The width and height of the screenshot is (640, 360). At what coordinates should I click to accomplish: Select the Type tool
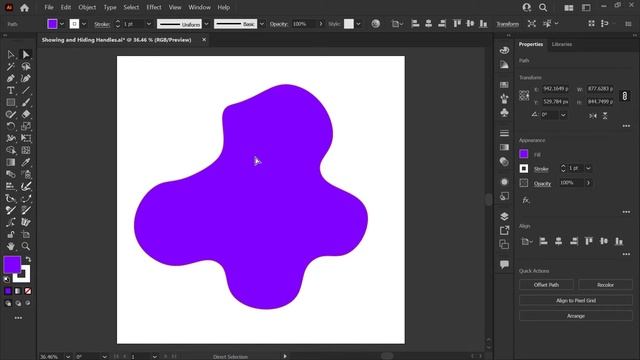pyautogui.click(x=11, y=90)
